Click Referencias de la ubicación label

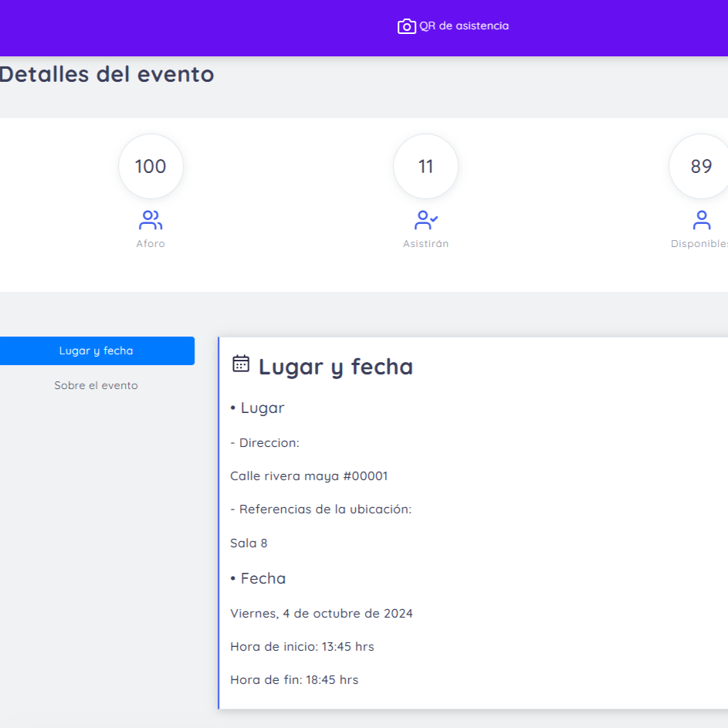(321, 510)
